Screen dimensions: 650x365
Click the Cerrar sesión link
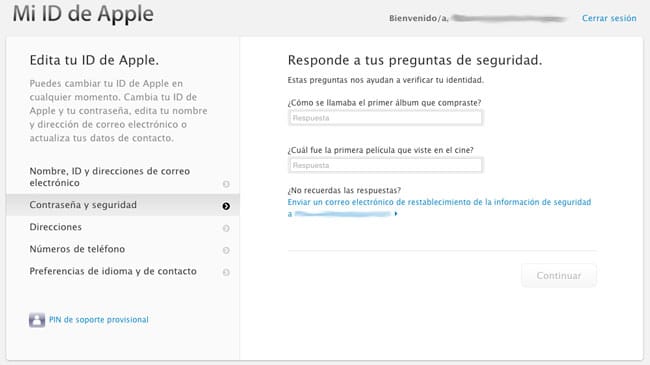(x=609, y=18)
